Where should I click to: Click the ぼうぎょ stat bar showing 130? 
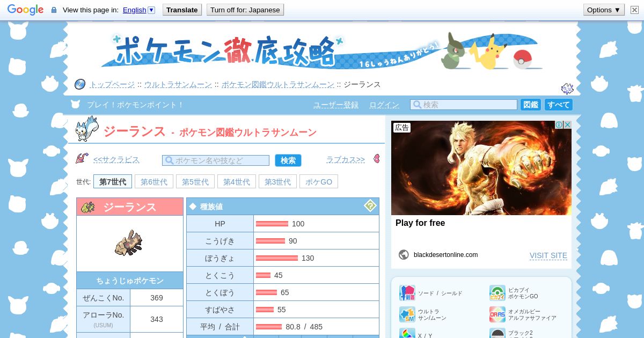[277, 258]
